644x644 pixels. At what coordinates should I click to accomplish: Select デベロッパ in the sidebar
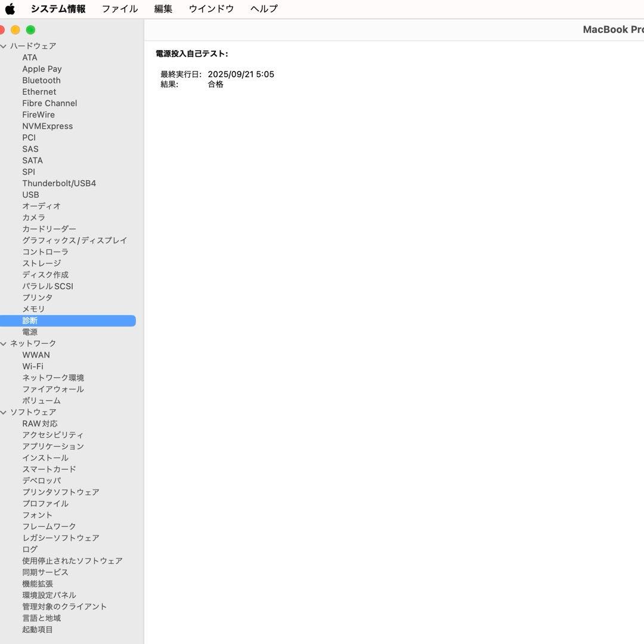click(42, 481)
